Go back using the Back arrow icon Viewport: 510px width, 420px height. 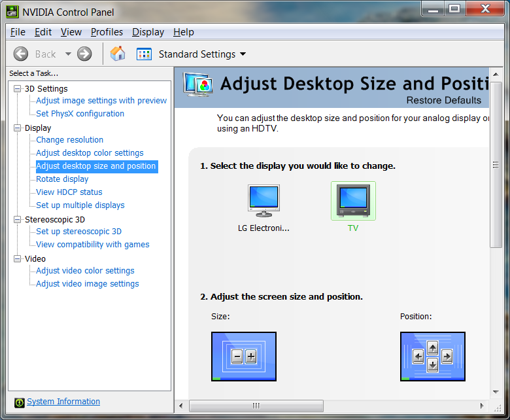21,54
